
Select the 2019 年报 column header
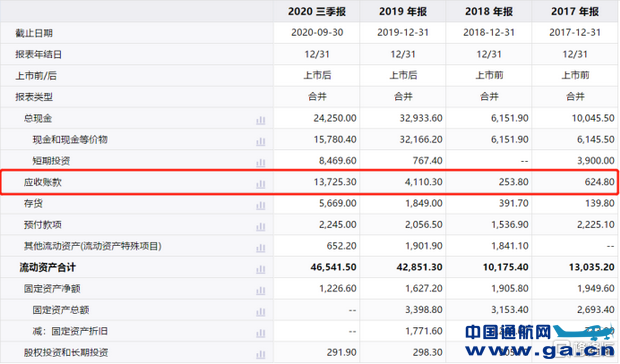click(x=403, y=11)
